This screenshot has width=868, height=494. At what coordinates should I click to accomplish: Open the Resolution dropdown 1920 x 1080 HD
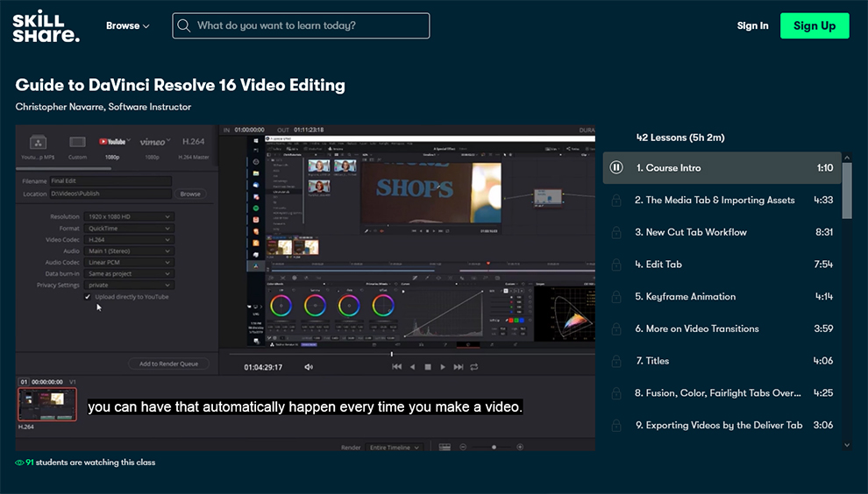pyautogui.click(x=128, y=217)
